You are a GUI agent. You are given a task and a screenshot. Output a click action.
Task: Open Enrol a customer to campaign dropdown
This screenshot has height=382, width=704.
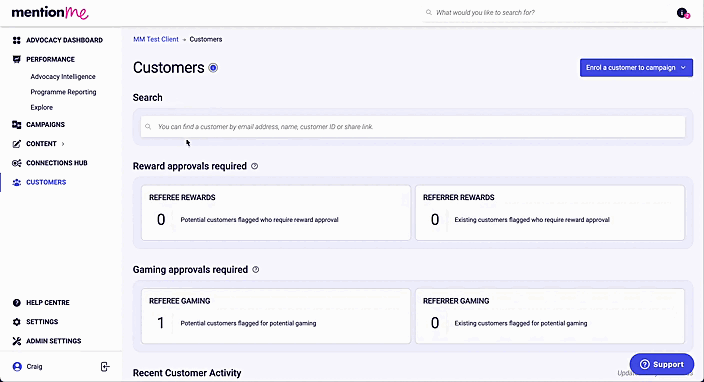click(636, 68)
